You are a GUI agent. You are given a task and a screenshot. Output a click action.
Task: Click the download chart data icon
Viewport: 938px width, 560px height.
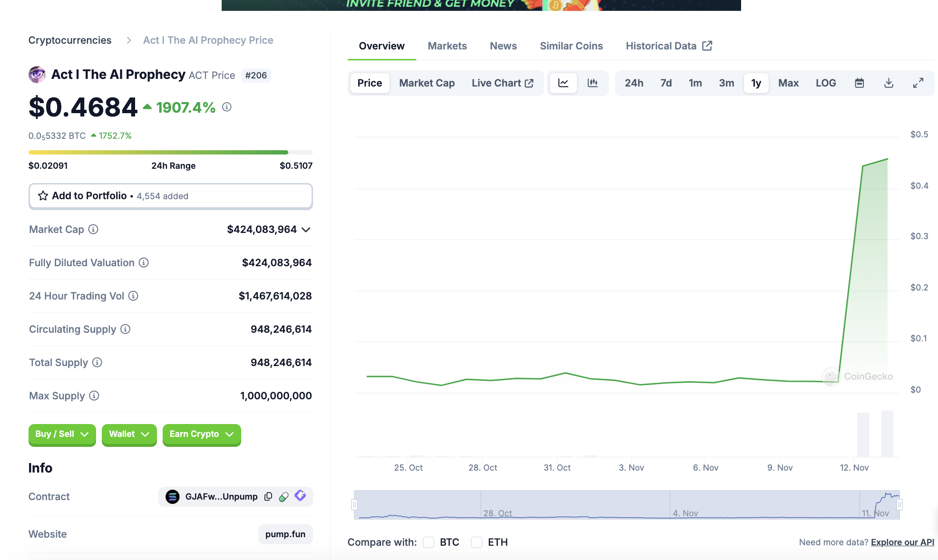pyautogui.click(x=889, y=83)
